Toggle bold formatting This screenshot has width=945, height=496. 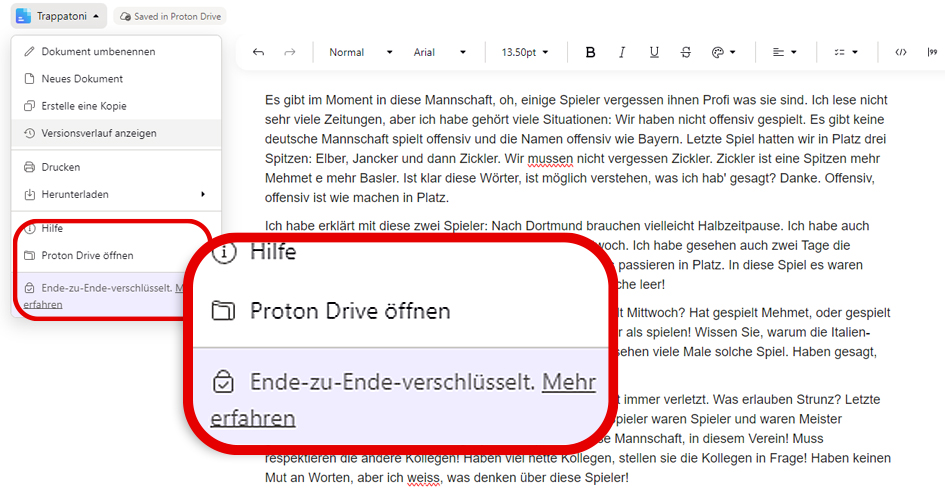click(591, 52)
